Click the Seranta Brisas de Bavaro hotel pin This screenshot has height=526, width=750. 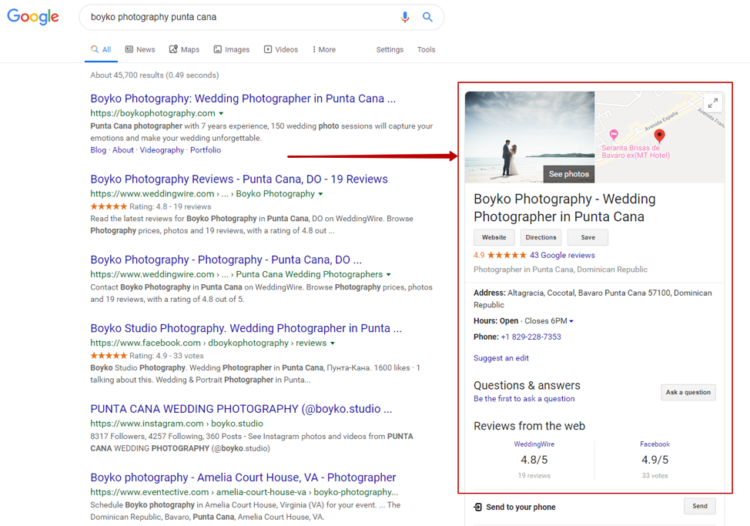coord(614,134)
